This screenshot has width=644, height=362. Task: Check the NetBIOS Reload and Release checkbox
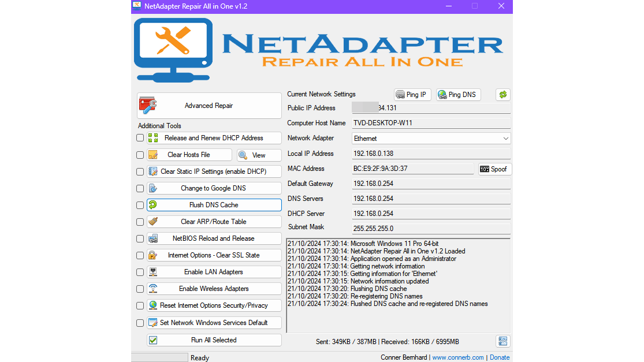click(140, 238)
